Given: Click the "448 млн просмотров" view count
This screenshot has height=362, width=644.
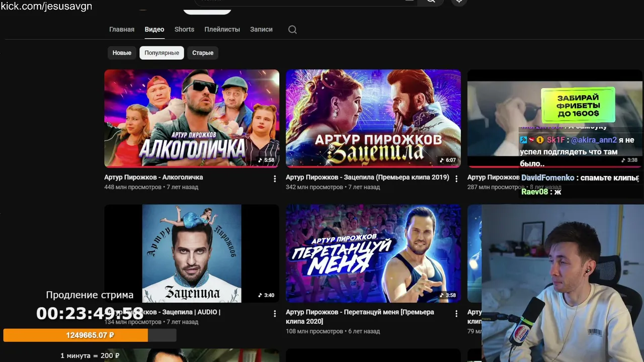Looking at the screenshot, I should pos(133,187).
